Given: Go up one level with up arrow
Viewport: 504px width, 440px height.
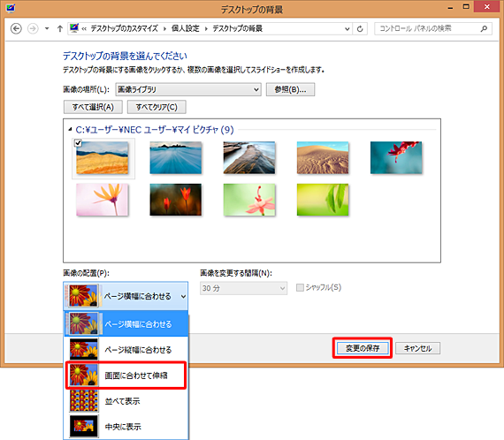Looking at the screenshot, I should [x=60, y=28].
